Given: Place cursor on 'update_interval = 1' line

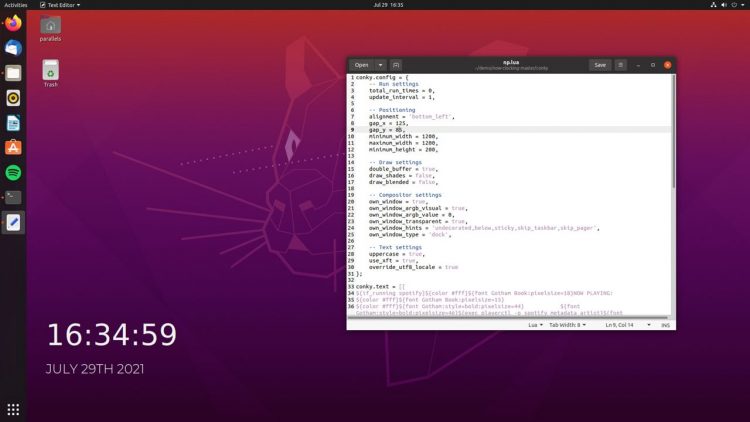Looking at the screenshot, I should 402,97.
